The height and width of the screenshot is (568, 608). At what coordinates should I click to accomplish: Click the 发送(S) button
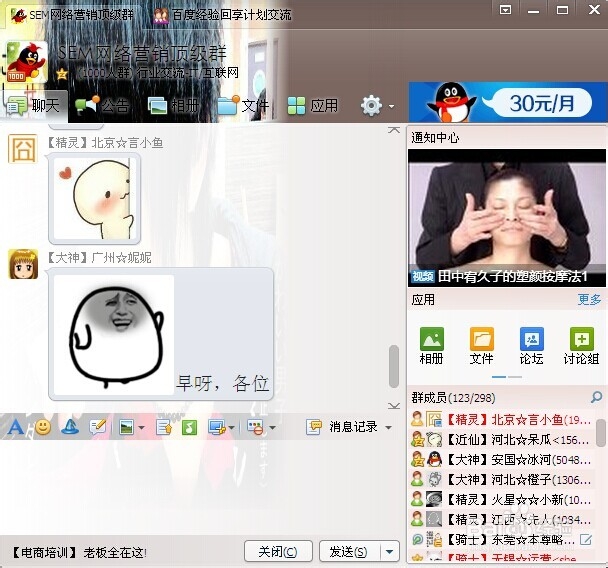coord(349,551)
